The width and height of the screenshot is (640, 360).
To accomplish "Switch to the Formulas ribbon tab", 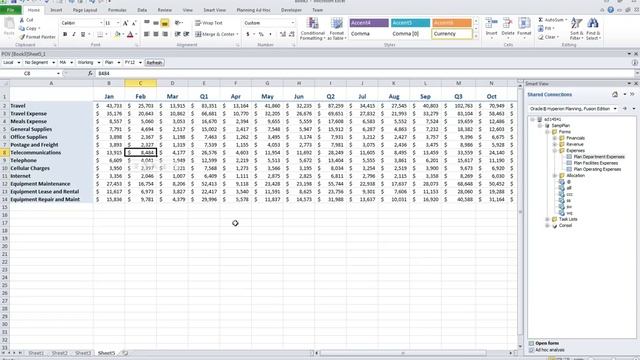I will tap(117, 10).
